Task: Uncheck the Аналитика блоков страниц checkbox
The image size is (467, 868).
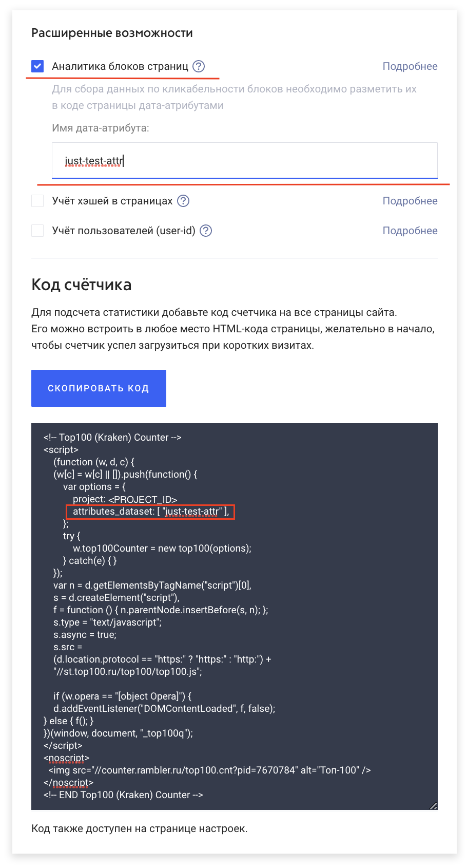Action: (37, 66)
